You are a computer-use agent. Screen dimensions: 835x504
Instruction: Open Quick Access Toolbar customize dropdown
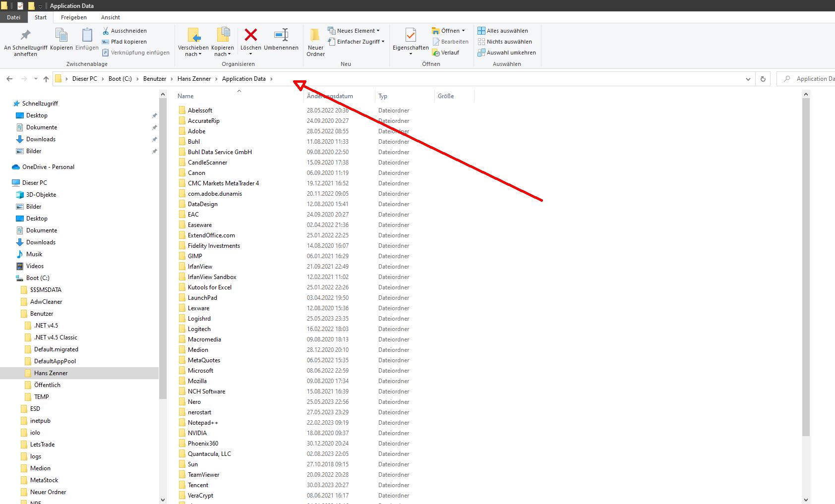click(x=40, y=6)
